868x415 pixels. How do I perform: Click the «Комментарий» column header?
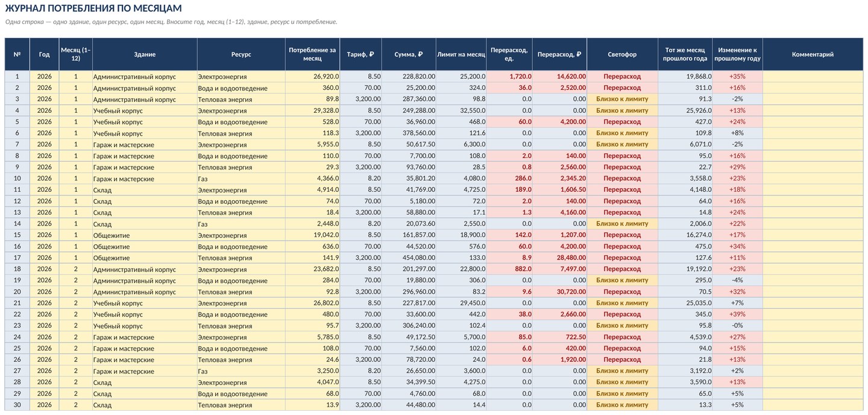[813, 54]
